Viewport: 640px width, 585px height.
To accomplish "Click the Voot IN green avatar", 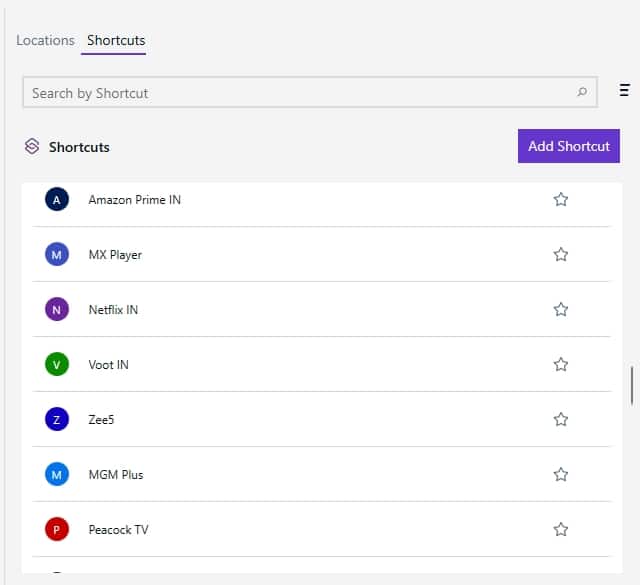I will [57, 364].
